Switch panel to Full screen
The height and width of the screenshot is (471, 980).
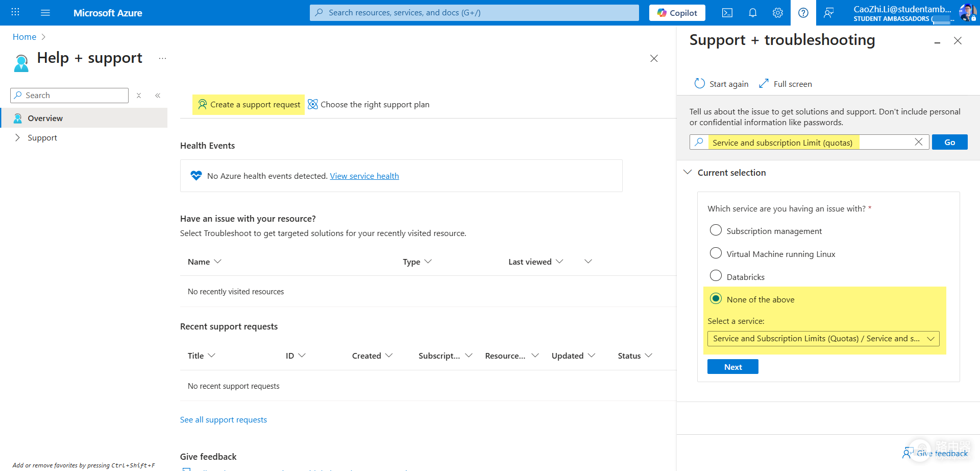click(x=786, y=84)
